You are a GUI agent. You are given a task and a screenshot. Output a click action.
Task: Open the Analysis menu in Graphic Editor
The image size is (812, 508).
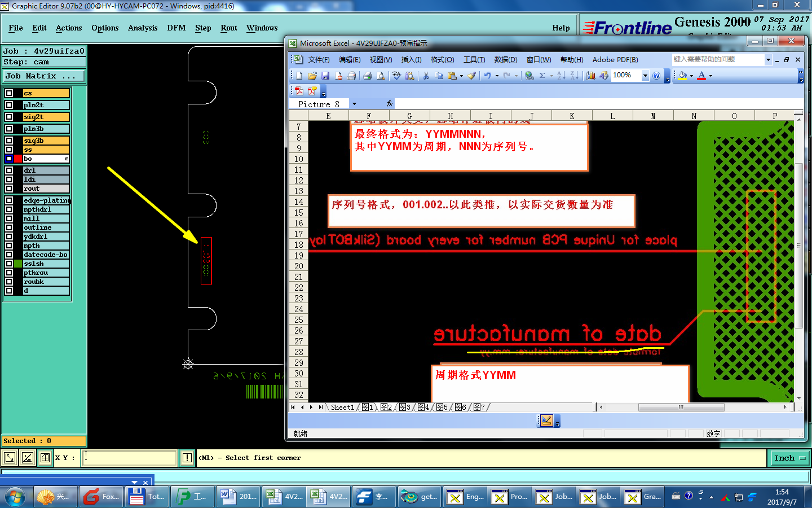pyautogui.click(x=143, y=28)
